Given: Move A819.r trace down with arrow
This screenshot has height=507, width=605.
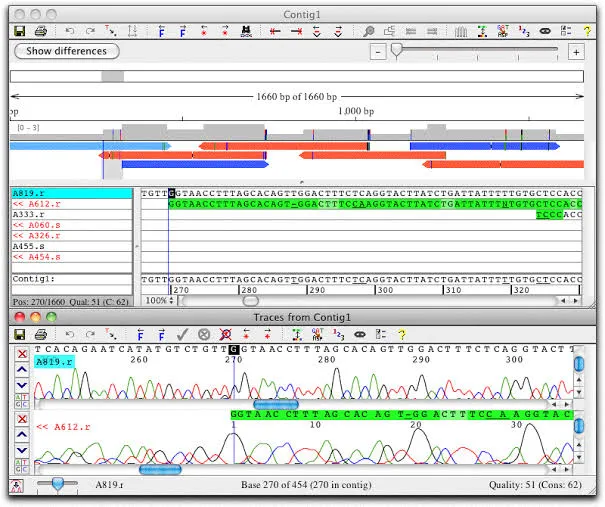Looking at the screenshot, I should 22,385.
